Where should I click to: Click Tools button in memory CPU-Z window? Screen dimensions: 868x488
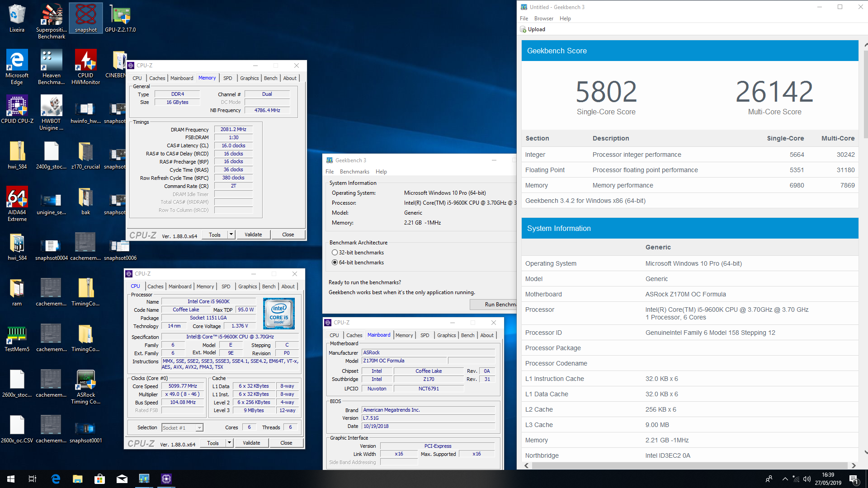click(215, 235)
